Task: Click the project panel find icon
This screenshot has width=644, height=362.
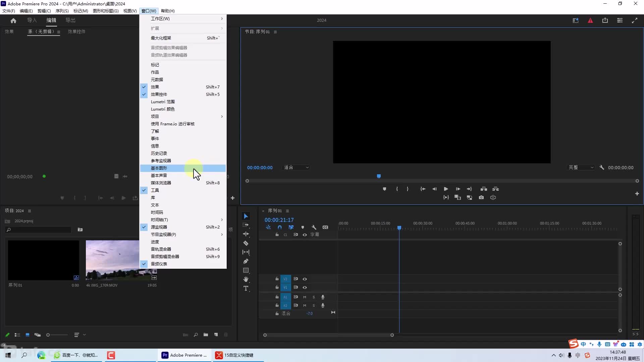Action: click(196, 335)
